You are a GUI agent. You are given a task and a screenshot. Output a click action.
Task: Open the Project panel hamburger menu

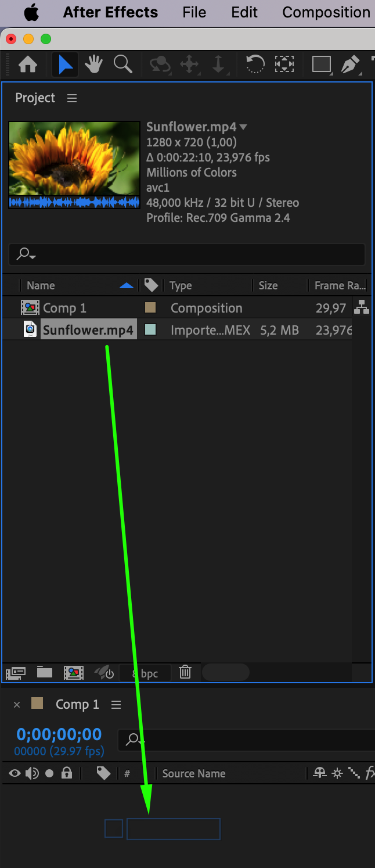point(72,98)
